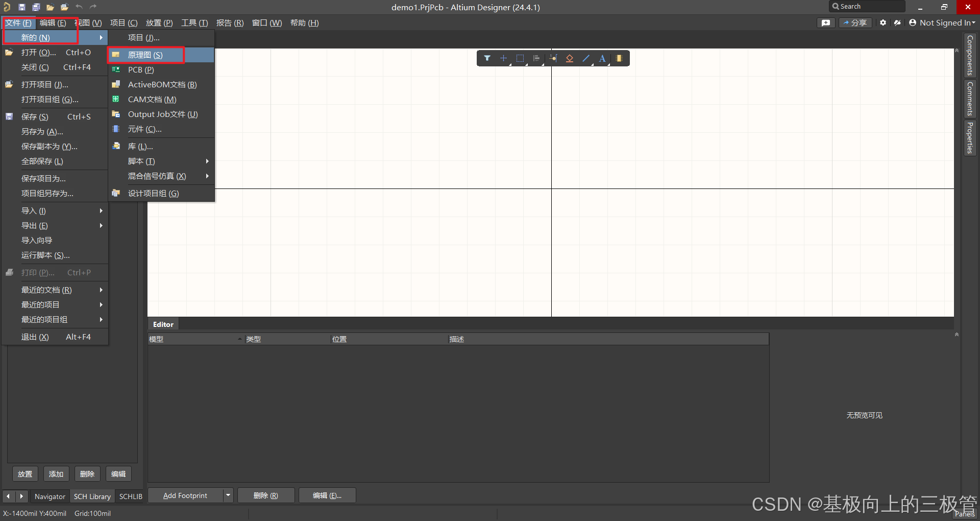Image resolution: width=980 pixels, height=521 pixels.
Task: Open the 编辑 (E) menu
Action: 53,23
